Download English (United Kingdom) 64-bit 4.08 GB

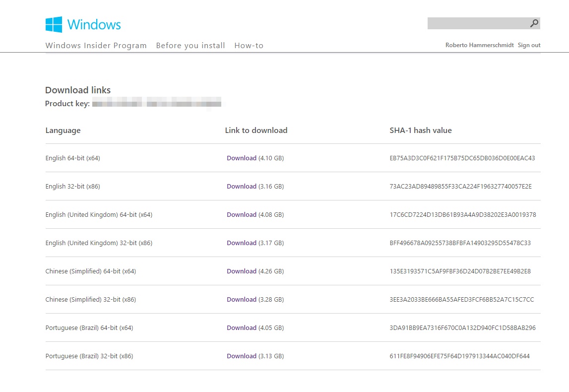(242, 215)
